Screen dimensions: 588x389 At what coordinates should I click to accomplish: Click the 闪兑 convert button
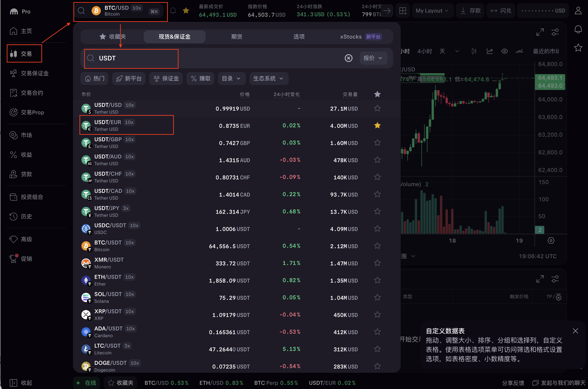click(501, 11)
